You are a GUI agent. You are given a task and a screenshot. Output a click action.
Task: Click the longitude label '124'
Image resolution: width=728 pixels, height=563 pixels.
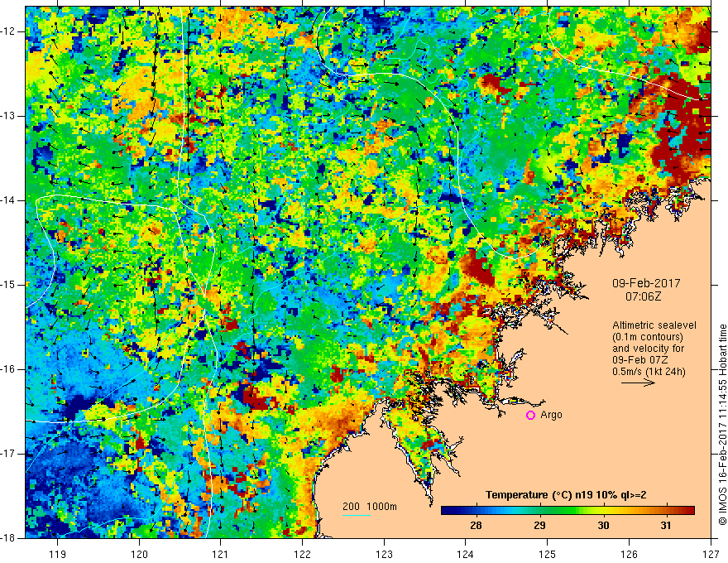coord(466,554)
